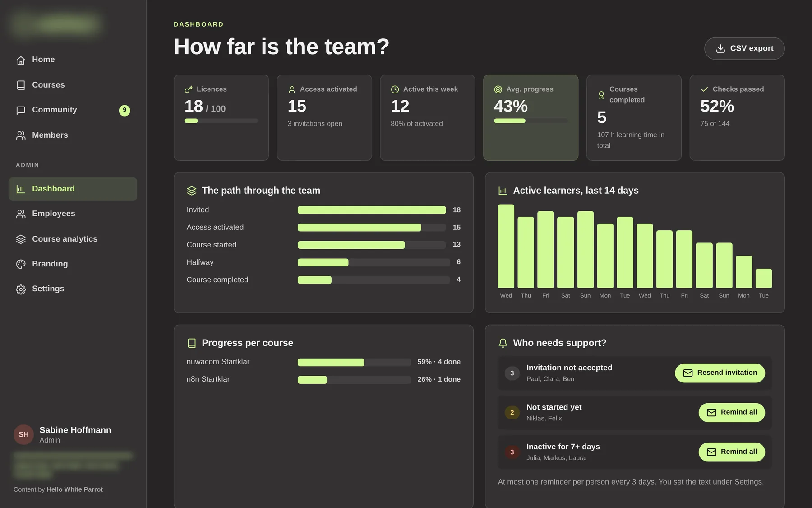Click the n8n Startklar course row
812x508 pixels.
tap(323, 379)
